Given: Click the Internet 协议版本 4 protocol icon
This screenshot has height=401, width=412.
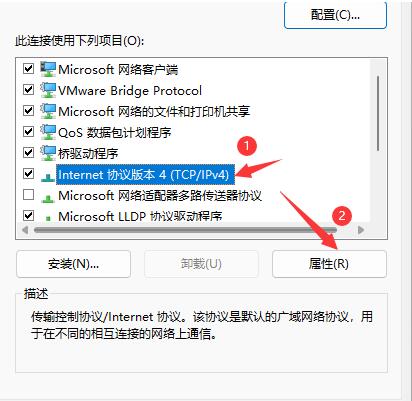Looking at the screenshot, I should (48, 177).
